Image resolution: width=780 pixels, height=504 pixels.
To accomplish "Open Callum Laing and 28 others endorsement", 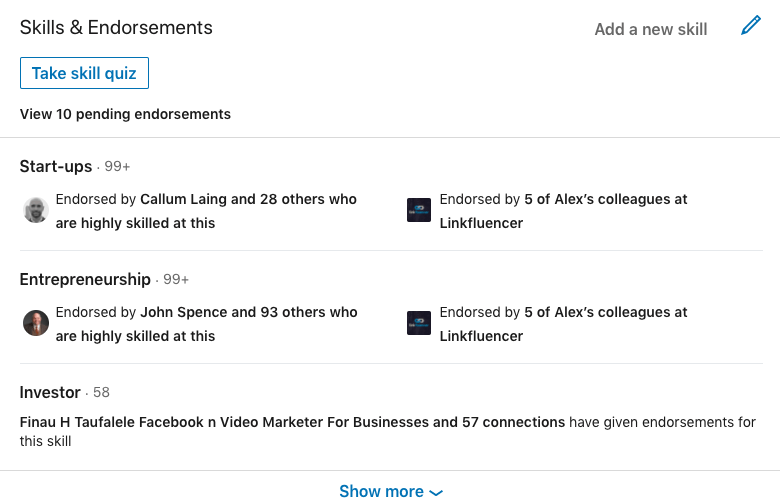I will coord(206,211).
